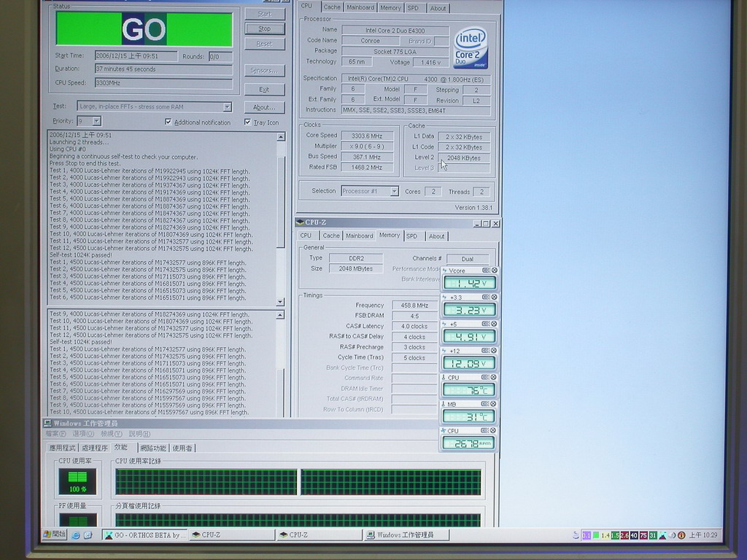Open the Priority dropdown in ORTHOS

96,121
